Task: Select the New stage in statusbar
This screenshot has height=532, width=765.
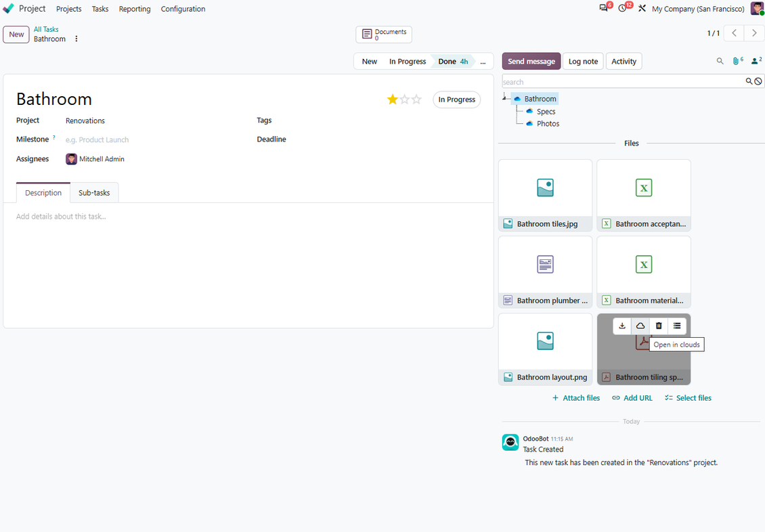Action: tap(370, 62)
